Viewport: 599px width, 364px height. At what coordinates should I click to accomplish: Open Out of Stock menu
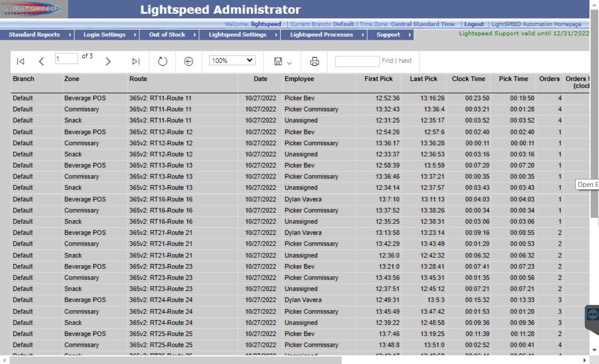tap(169, 35)
